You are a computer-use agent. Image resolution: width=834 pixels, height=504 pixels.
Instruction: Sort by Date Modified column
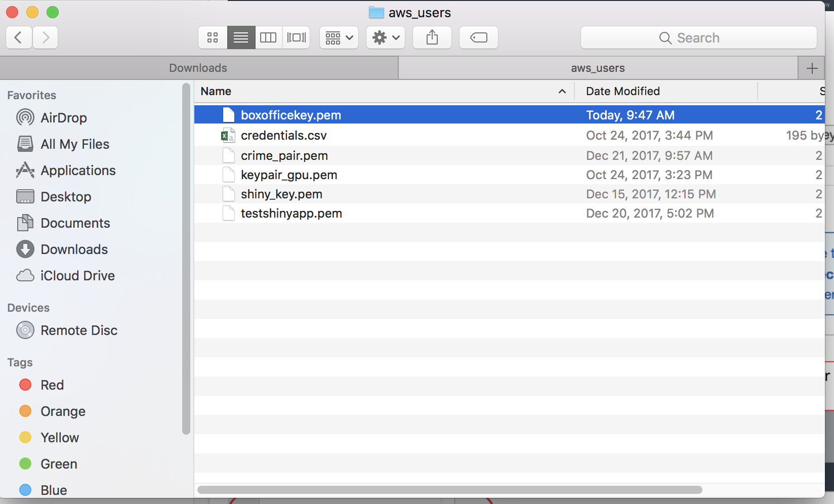tap(623, 92)
